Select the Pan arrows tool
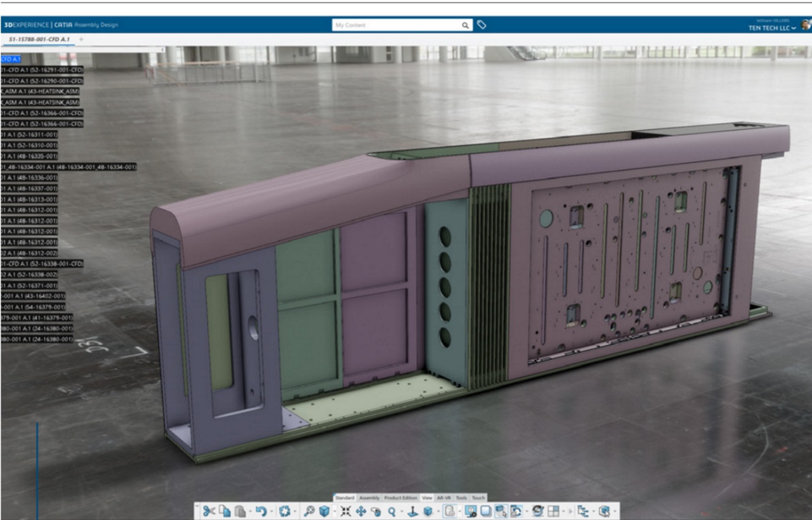Screen dimensions: 812x520 click(x=361, y=511)
